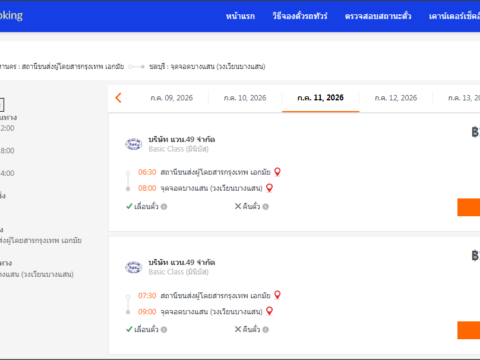The width and height of the screenshot is (480, 360).
Task: Click คืนตั๋ว label on the 07:30 trip
Action: point(251,330)
